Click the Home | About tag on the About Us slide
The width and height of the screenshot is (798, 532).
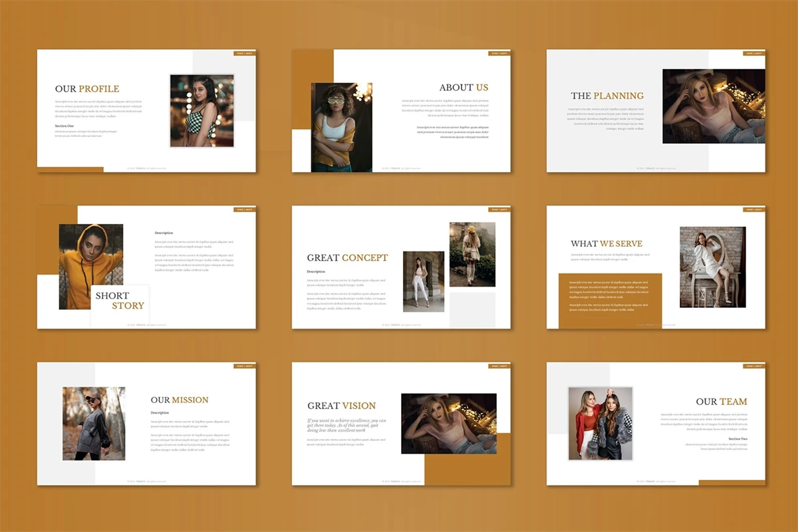(x=499, y=53)
